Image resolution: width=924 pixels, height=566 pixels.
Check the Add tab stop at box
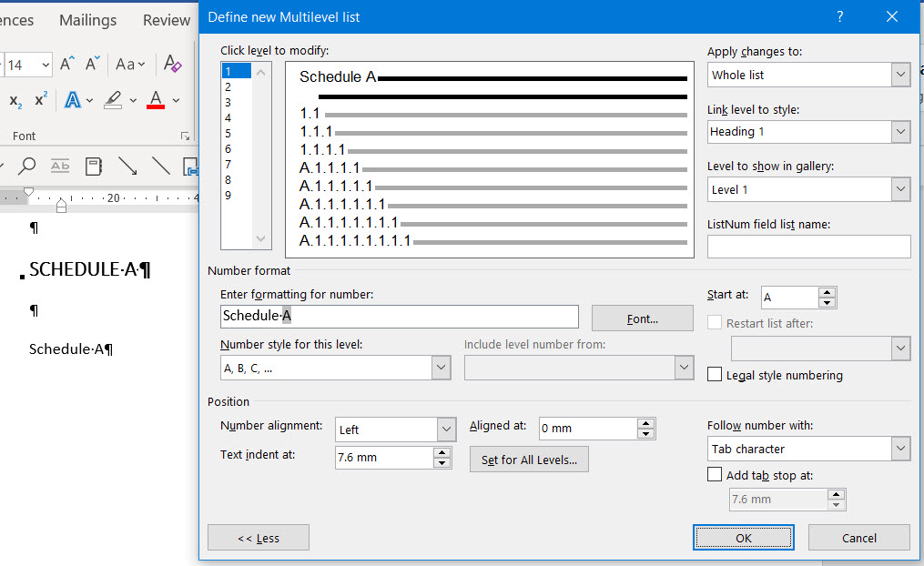click(715, 475)
